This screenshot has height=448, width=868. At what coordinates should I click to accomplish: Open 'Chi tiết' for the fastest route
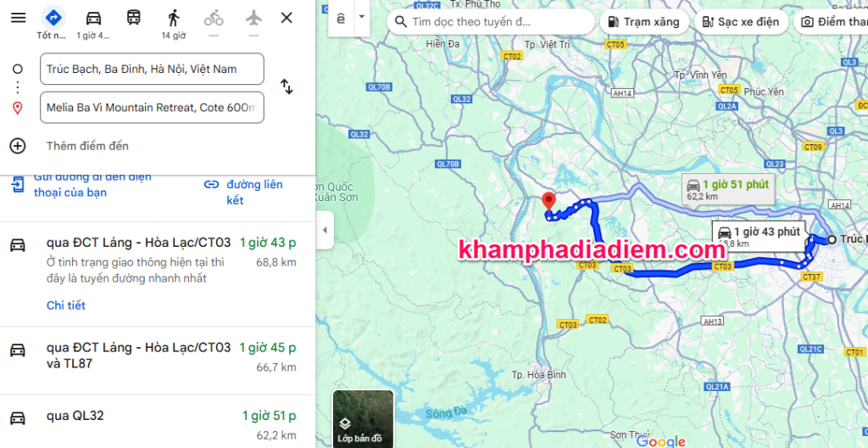66,305
